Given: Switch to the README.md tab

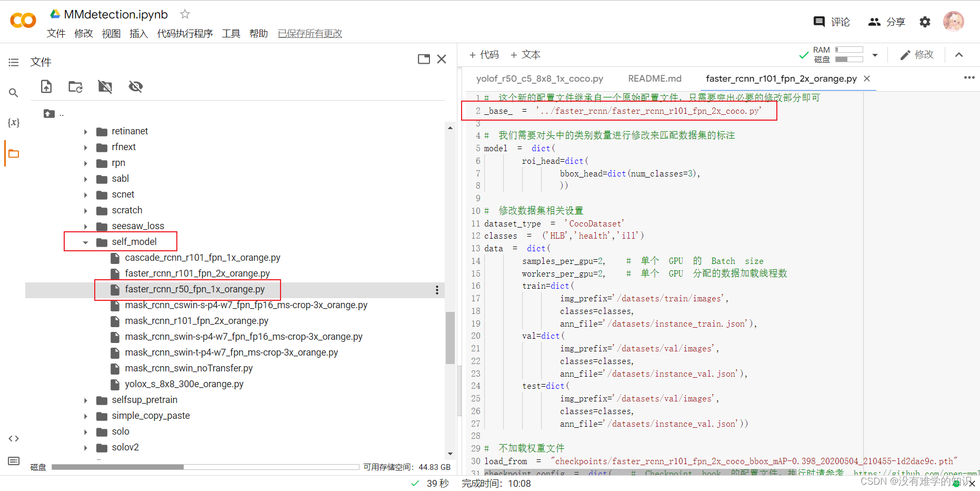Looking at the screenshot, I should (654, 78).
